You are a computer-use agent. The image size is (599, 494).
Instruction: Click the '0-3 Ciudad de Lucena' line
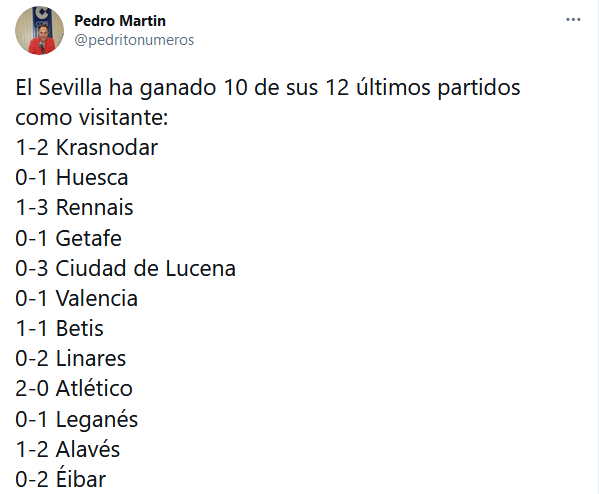[125, 268]
